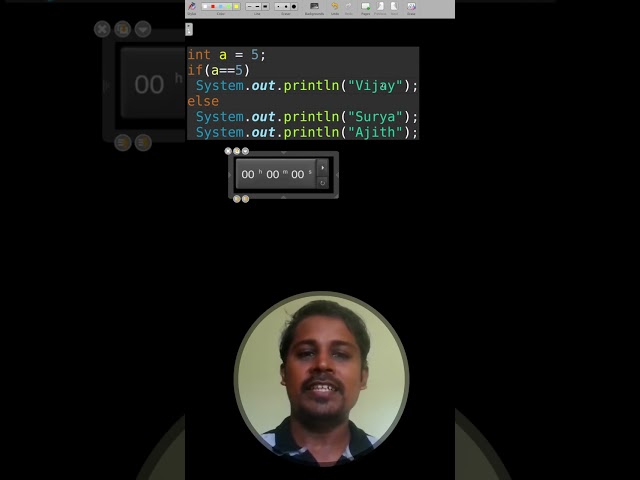Start the timer with the play button
Screen dimensions: 640x480
322,168
